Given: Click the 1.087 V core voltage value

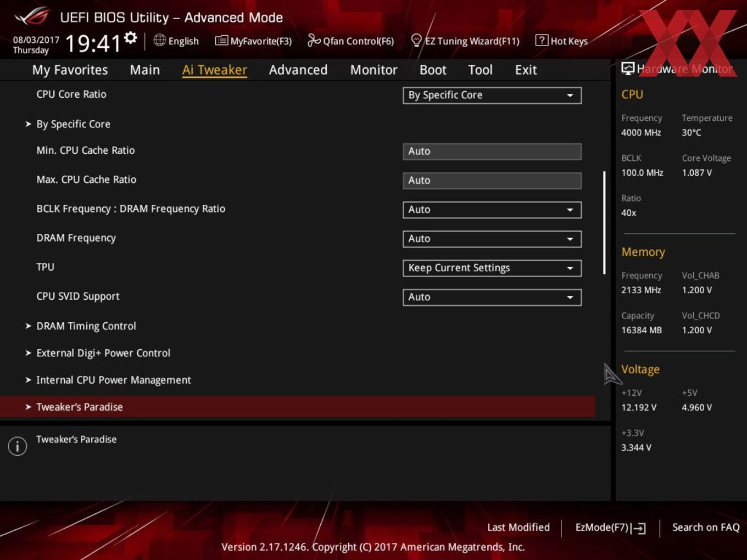Looking at the screenshot, I should coord(696,172).
